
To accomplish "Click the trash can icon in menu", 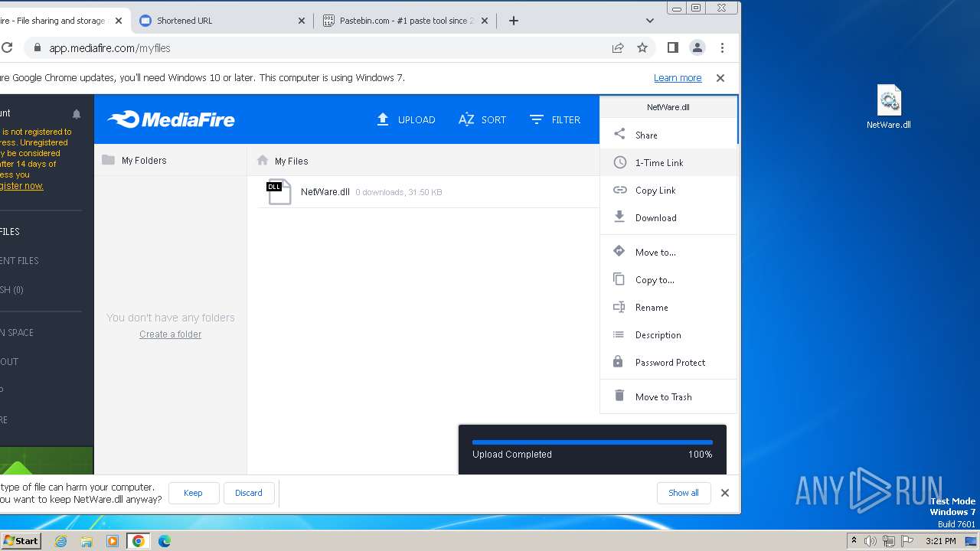I will 619,396.
